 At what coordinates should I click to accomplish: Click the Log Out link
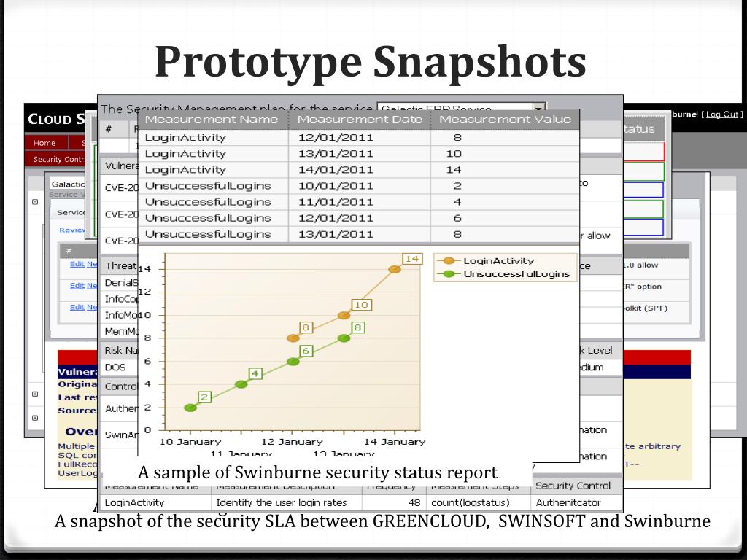tap(722, 114)
